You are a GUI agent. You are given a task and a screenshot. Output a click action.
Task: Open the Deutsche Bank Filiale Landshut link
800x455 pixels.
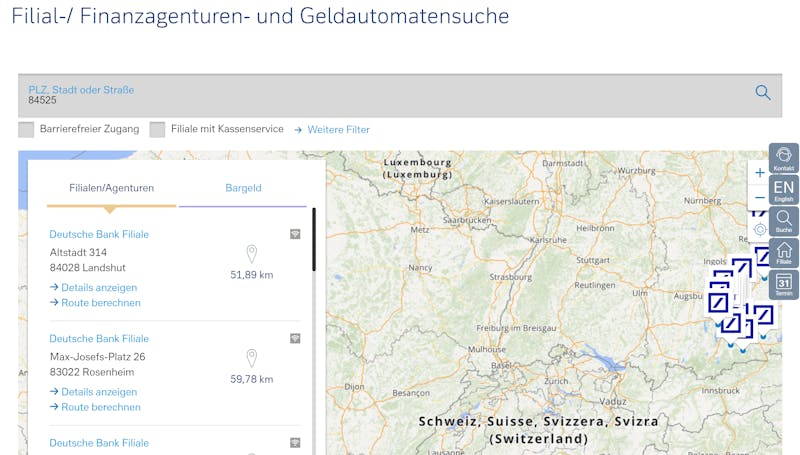tap(99, 234)
